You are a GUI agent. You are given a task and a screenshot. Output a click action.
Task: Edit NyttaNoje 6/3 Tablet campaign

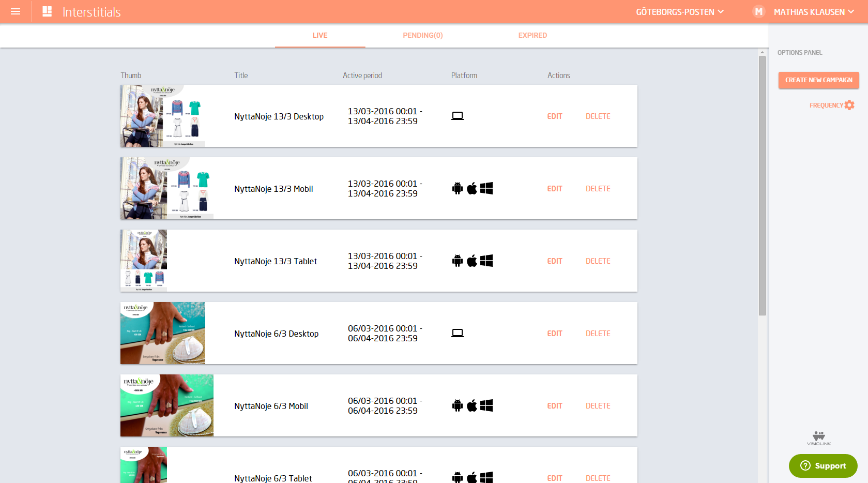(555, 478)
